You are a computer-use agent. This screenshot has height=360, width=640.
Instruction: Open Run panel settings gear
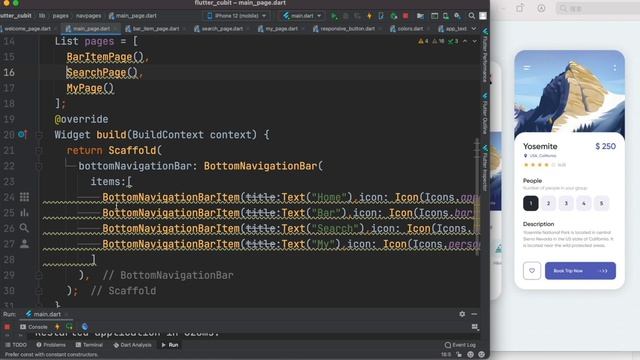point(462,314)
